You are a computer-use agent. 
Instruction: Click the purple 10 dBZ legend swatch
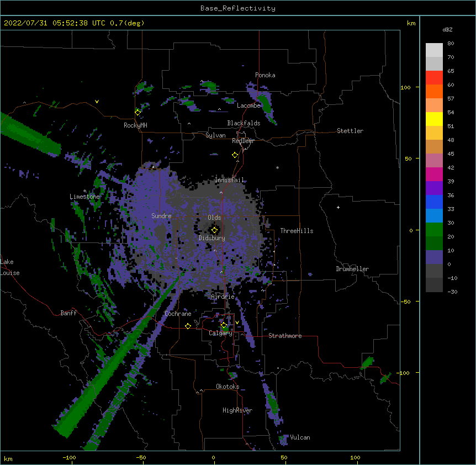(434, 257)
